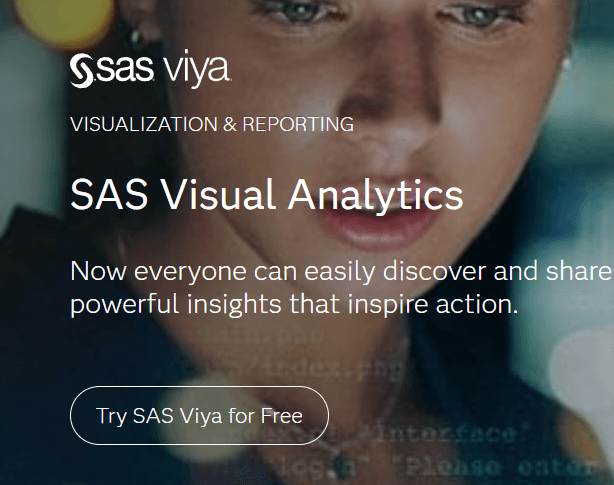This screenshot has width=614, height=485.
Task: Select the SAS Visual Analytics heading
Action: coord(267,194)
